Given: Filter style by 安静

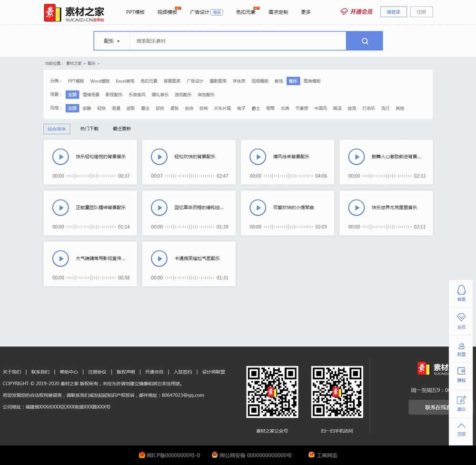Looking at the screenshot, I should pos(87,109).
